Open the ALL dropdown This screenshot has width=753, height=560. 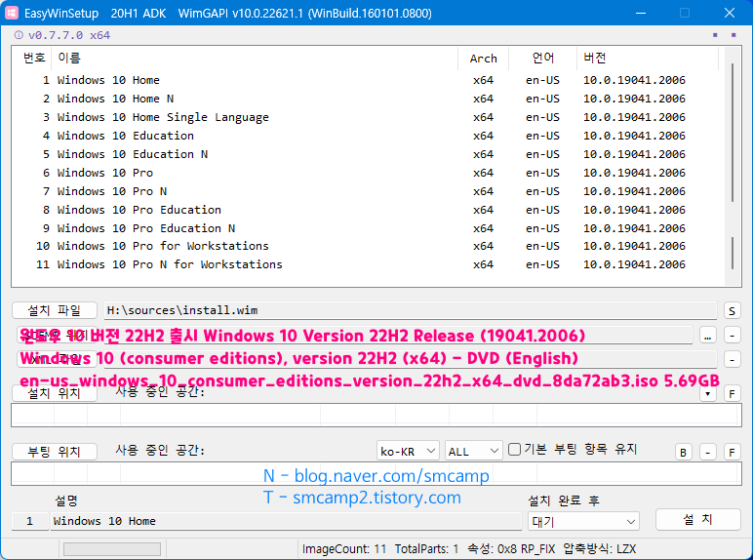point(473,451)
